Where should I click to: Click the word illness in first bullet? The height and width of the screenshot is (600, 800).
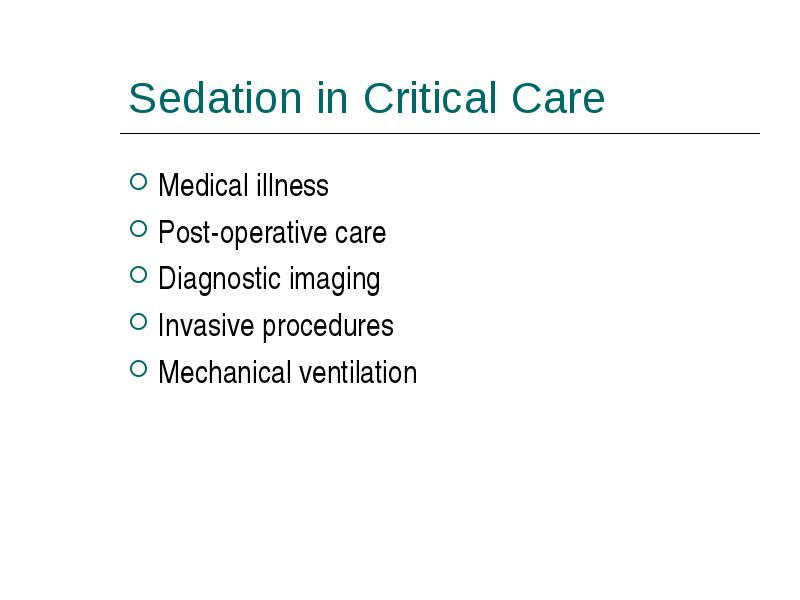[x=292, y=185]
